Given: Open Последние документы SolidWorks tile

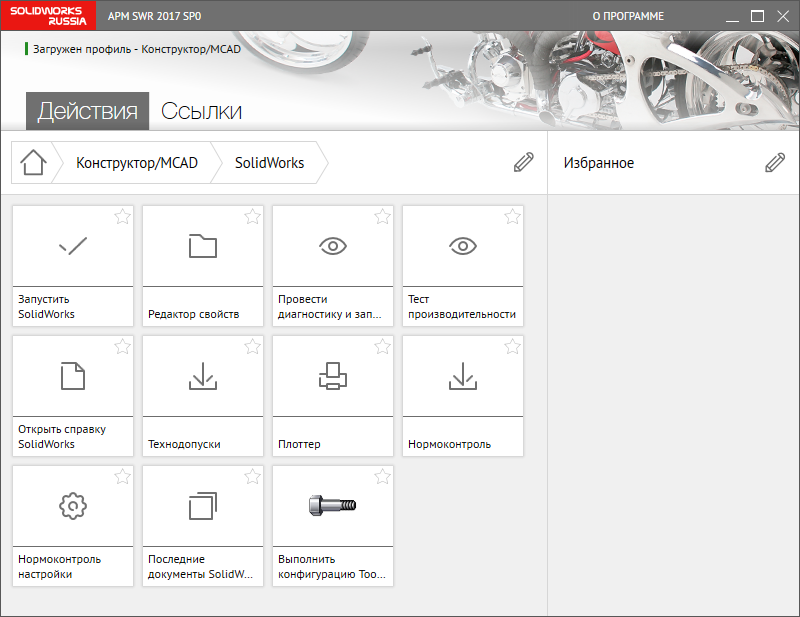Looking at the screenshot, I should pos(203,526).
